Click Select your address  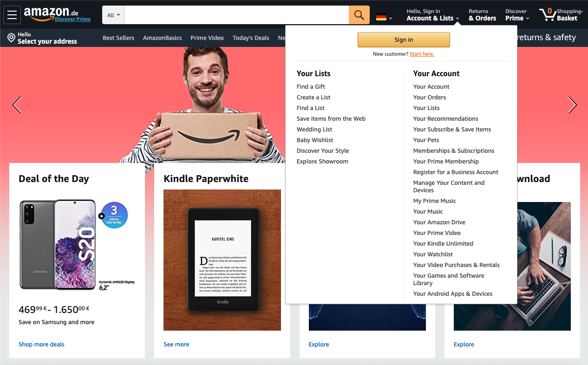pos(47,41)
